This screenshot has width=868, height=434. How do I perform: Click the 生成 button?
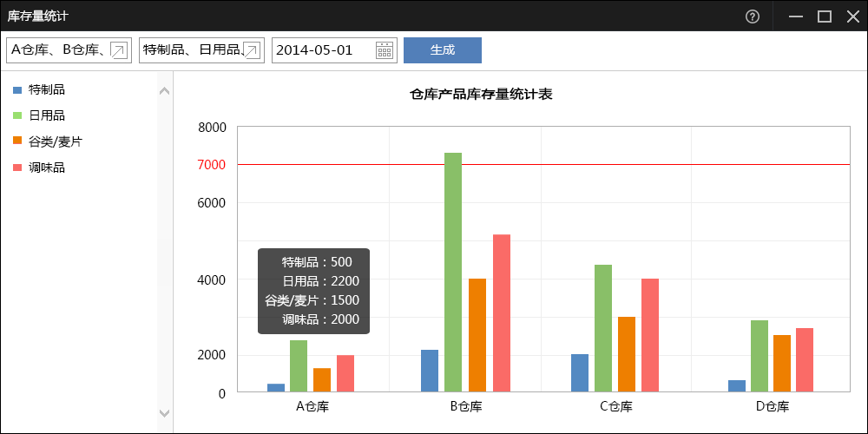point(443,50)
